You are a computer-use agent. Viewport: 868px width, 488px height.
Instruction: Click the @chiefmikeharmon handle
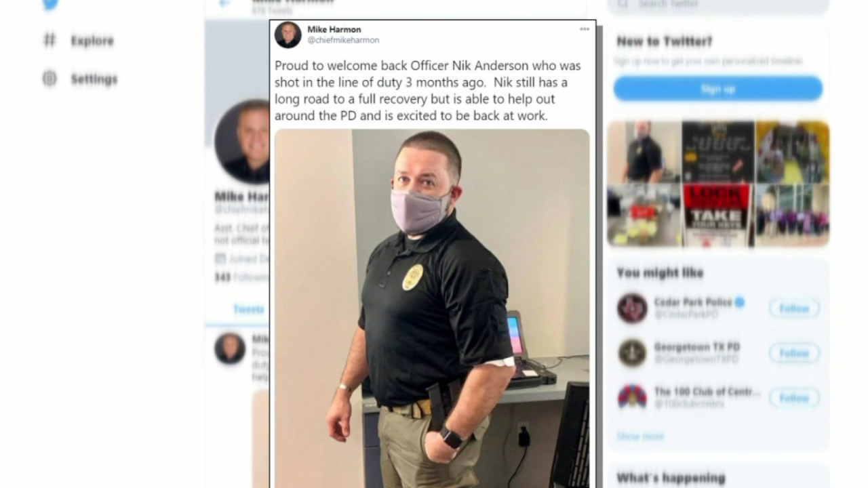click(x=343, y=41)
